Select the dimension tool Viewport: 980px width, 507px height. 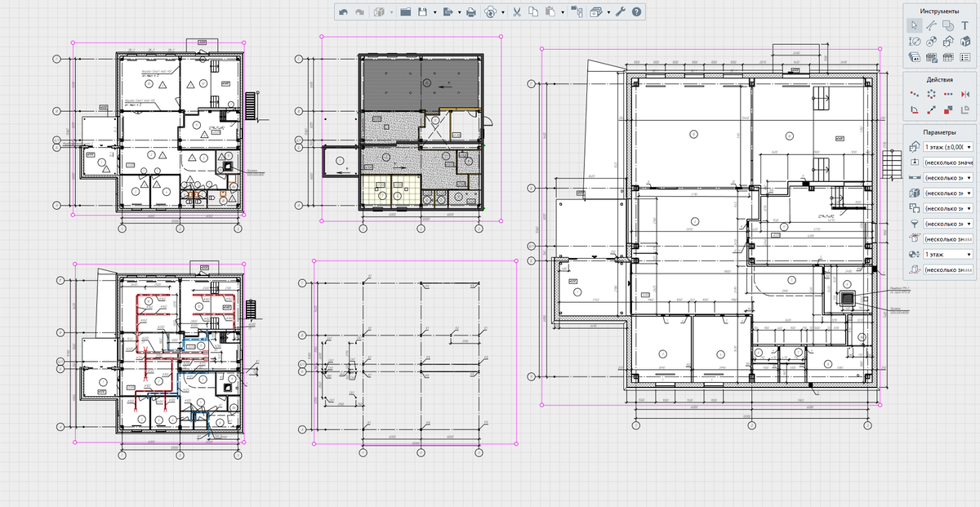tap(915, 42)
